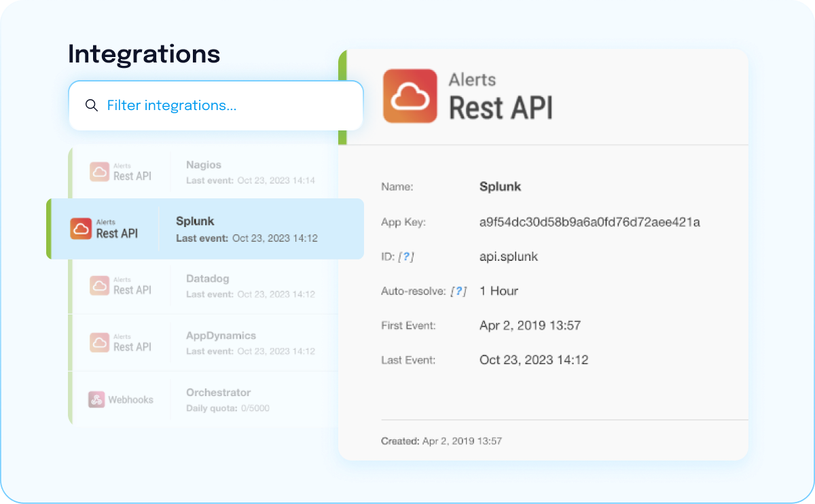
Task: Select the Splunk integration row
Action: (204, 229)
